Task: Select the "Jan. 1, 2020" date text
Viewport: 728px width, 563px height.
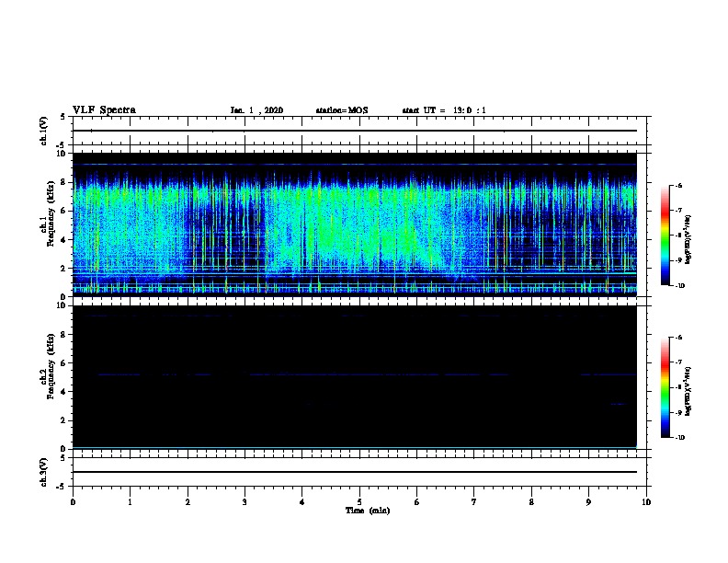Action: click(x=256, y=110)
